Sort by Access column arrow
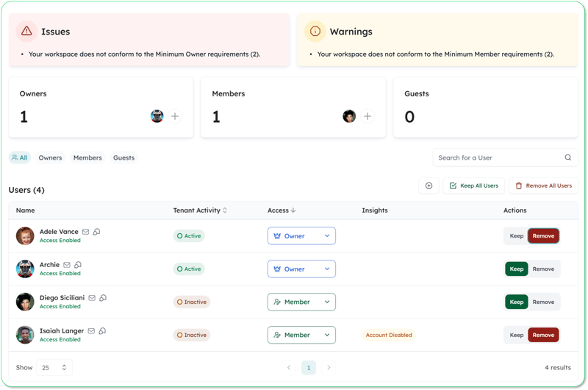 293,210
